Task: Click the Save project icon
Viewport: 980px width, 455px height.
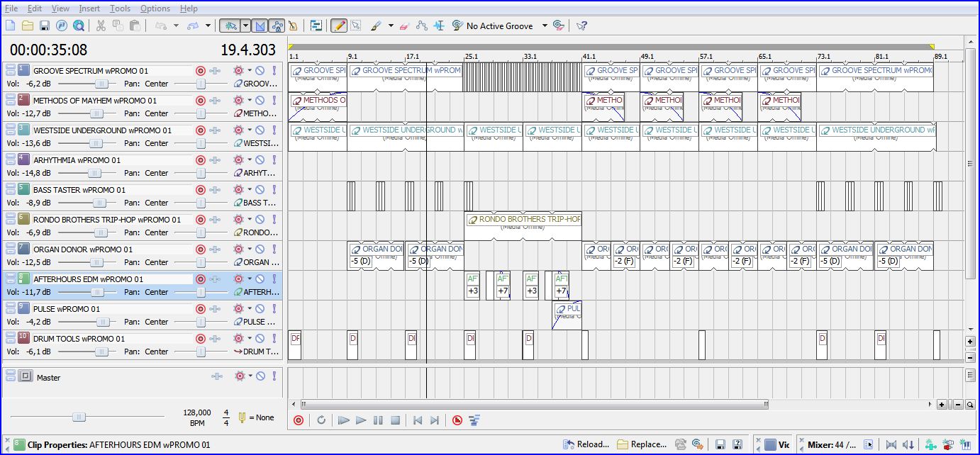Action: click(x=45, y=26)
